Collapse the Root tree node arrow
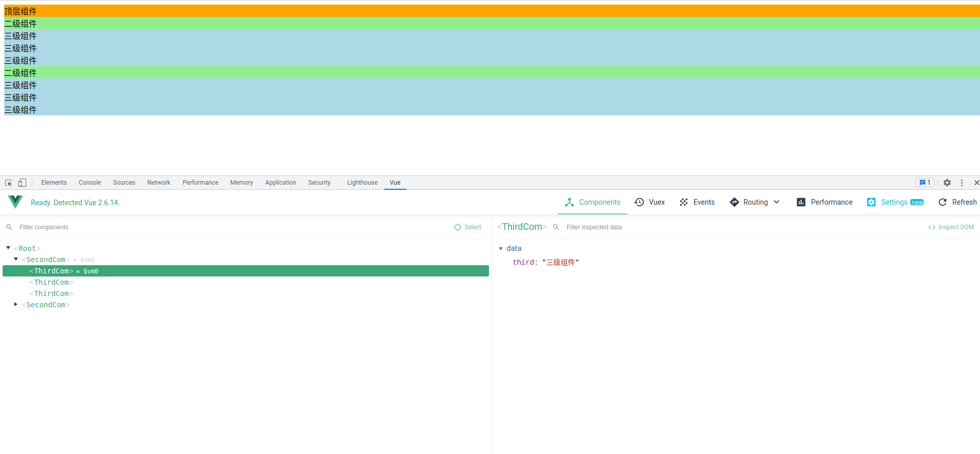This screenshot has width=980, height=454. tap(8, 248)
